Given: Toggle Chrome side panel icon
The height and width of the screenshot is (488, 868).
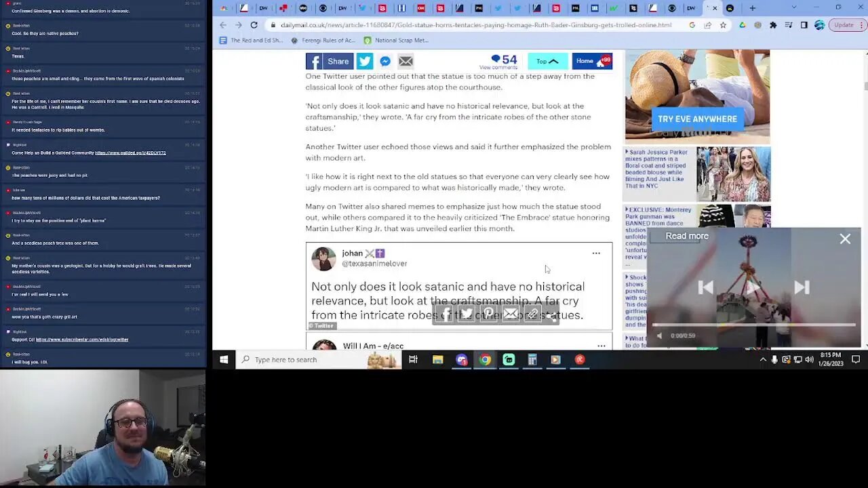Looking at the screenshot, I should coord(804,25).
